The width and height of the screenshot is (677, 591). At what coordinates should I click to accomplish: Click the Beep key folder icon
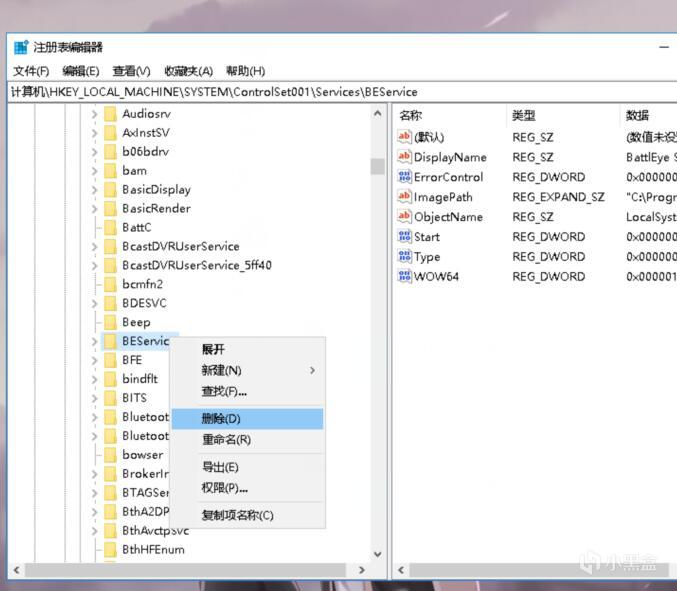click(110, 323)
